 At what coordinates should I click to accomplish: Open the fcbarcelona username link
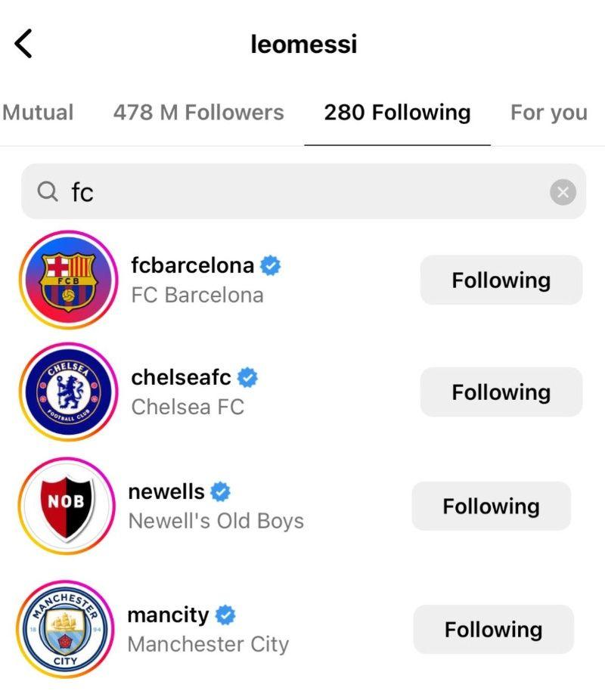pyautogui.click(x=193, y=265)
